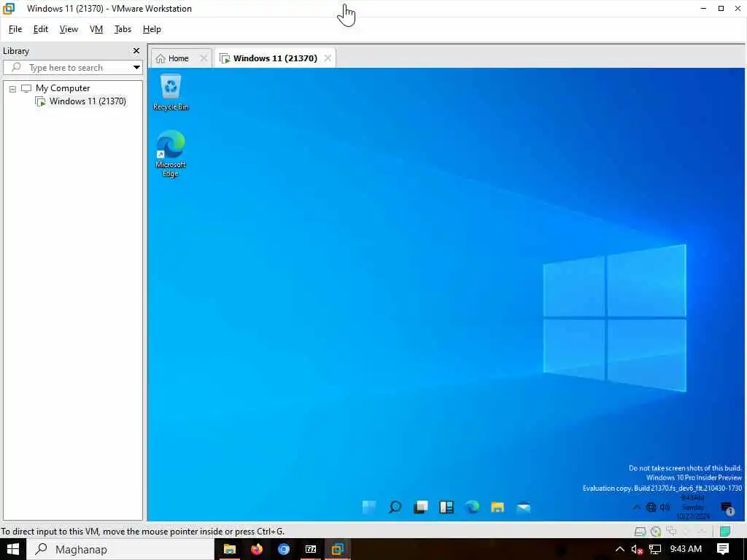Open Chromium from the host taskbar

click(284, 549)
